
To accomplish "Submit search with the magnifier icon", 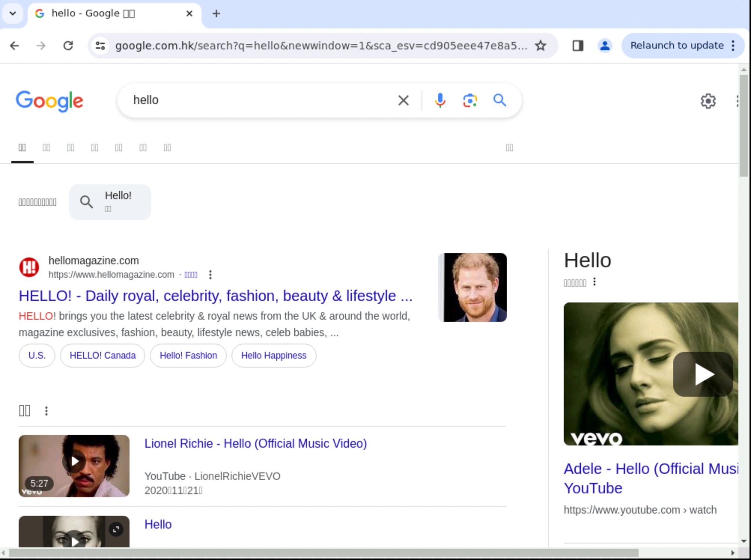I will (499, 100).
